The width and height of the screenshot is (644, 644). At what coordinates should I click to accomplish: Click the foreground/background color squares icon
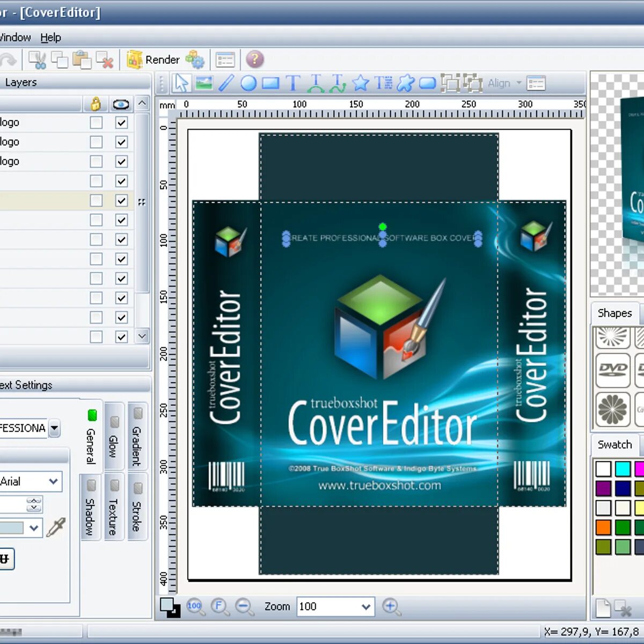click(170, 608)
